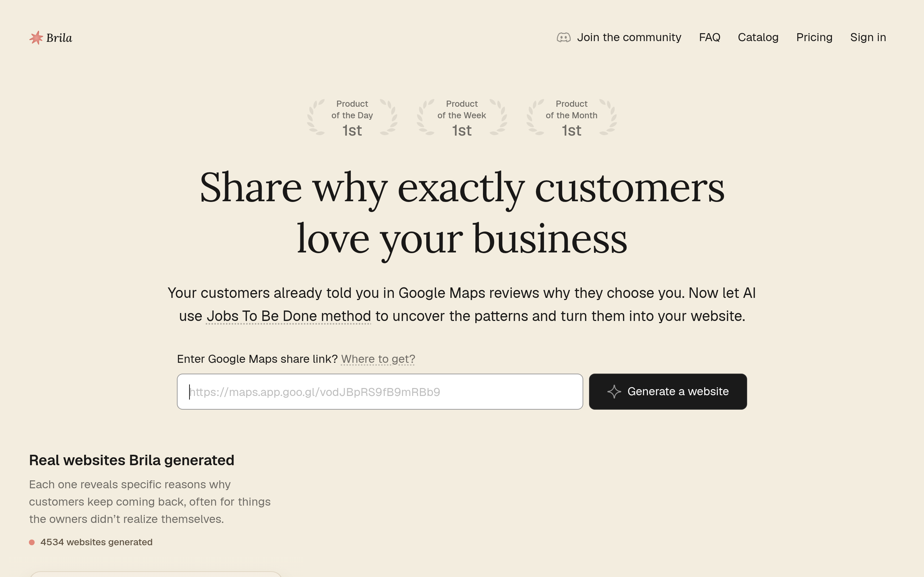Image resolution: width=924 pixels, height=577 pixels.
Task: Click the Generate a website button
Action: click(x=668, y=392)
